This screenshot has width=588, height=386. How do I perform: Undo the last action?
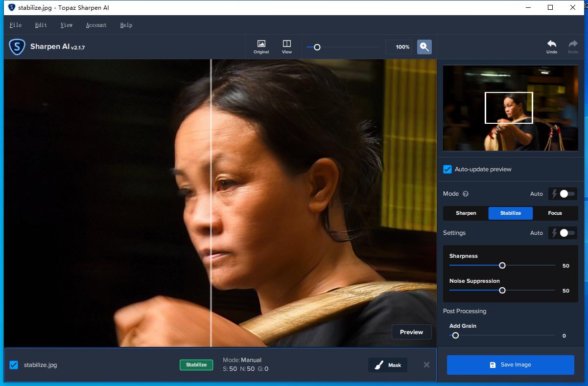pos(552,46)
